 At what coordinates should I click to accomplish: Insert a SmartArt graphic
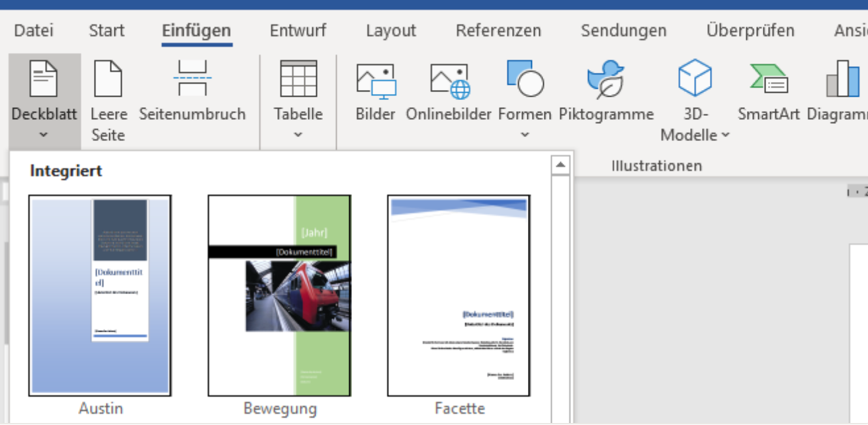[x=769, y=91]
